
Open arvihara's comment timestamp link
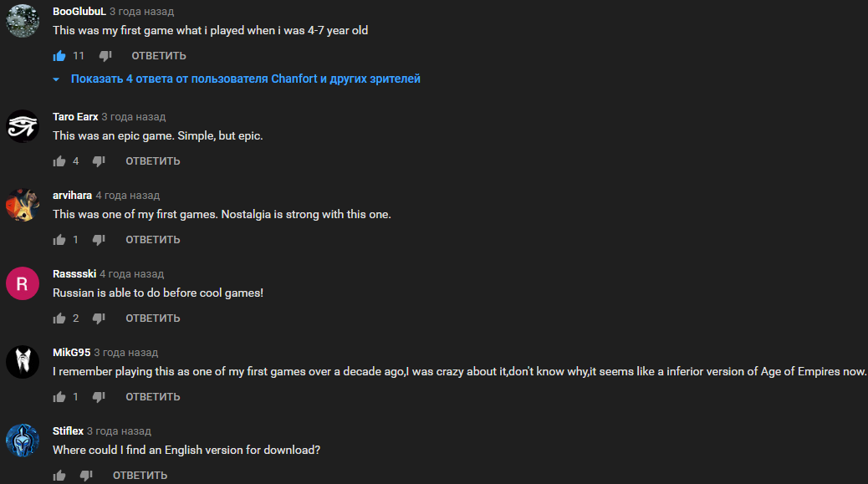coord(127,196)
